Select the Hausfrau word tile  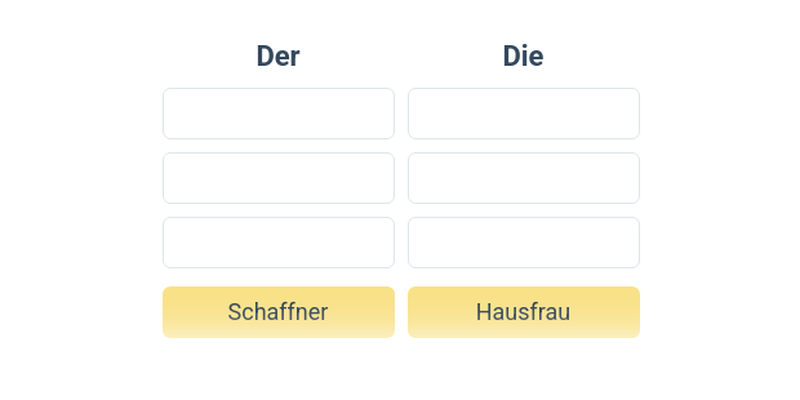point(523,312)
